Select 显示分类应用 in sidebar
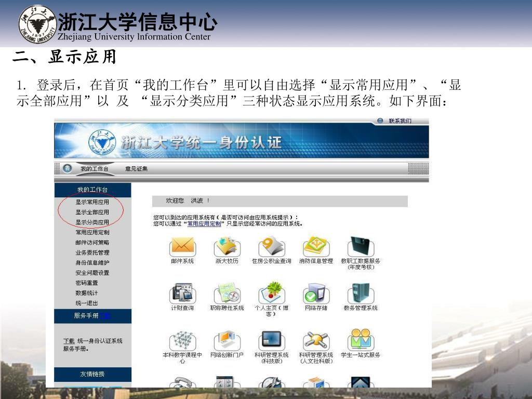 tap(92, 222)
